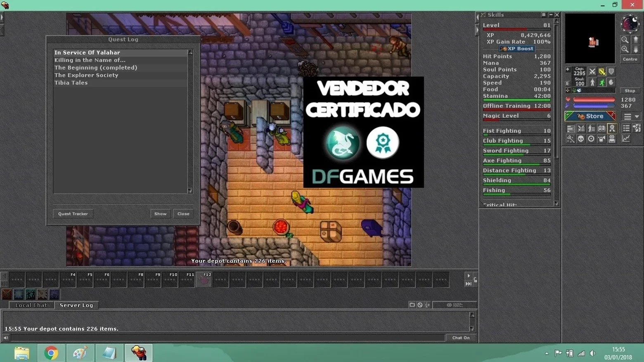Screen dimensions: 644x362
Task: Open the Store
Action: point(590,116)
